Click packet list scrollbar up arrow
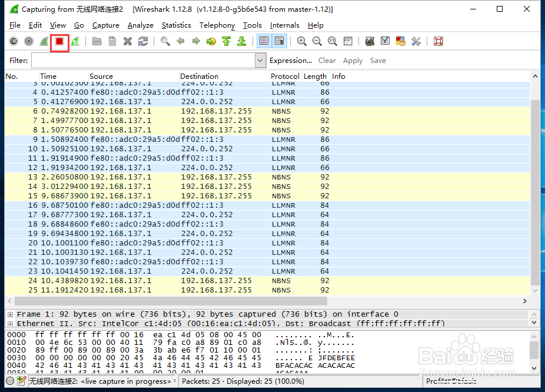The image size is (545, 392). (x=535, y=76)
